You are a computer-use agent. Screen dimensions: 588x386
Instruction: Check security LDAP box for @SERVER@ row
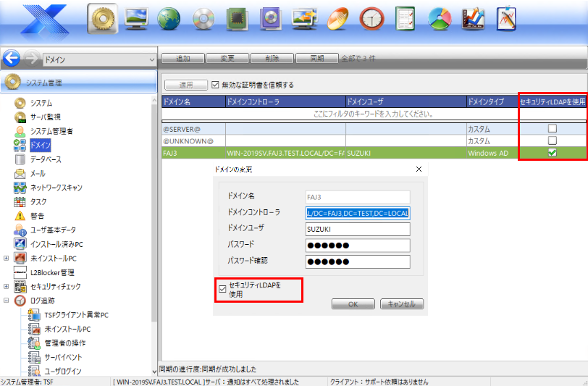click(x=552, y=128)
